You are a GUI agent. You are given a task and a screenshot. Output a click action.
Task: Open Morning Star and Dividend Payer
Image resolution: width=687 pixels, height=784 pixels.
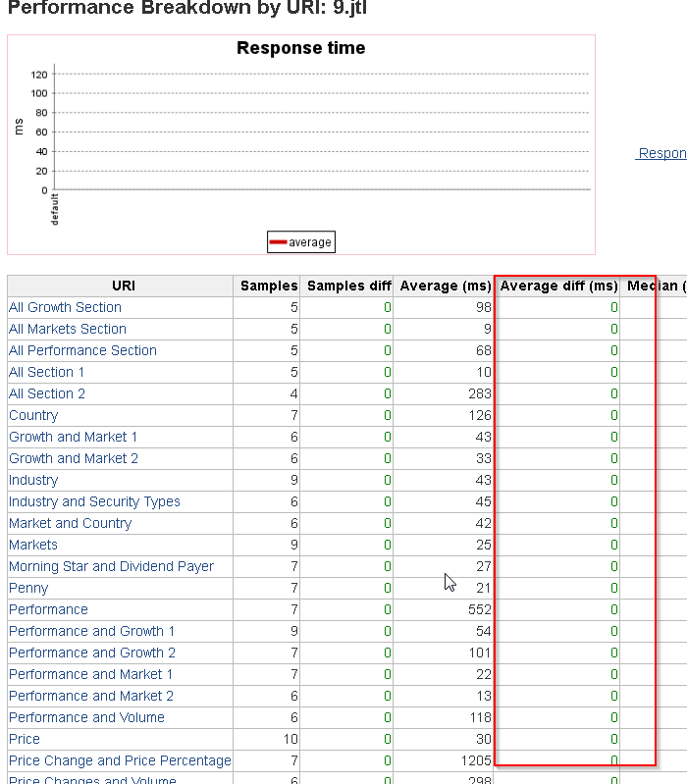[111, 566]
